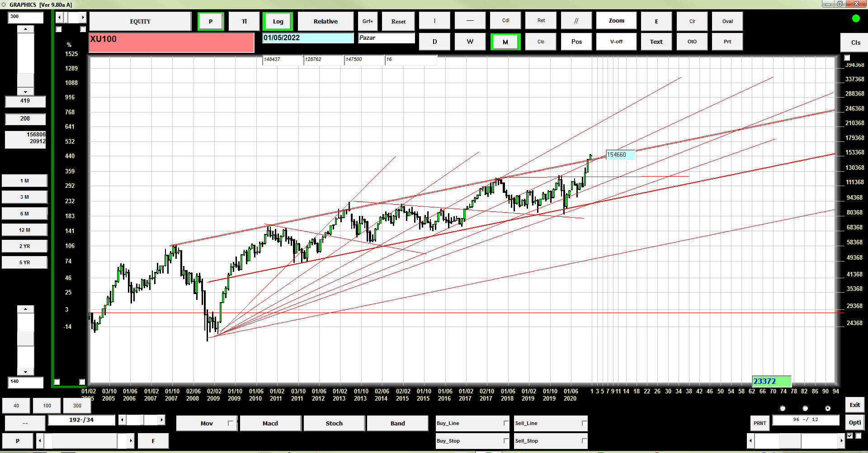The height and width of the screenshot is (453, 868).
Task: Select the horizontal line drawing tool
Action: [x=470, y=21]
